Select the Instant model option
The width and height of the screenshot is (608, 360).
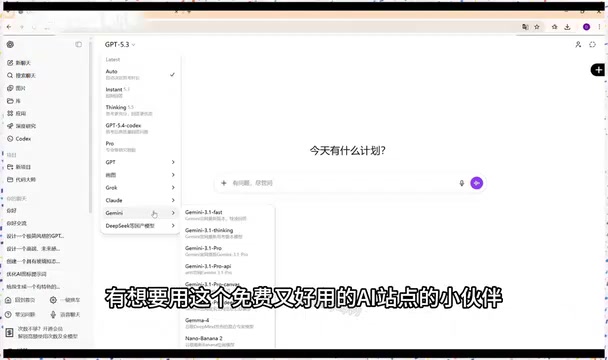[x=140, y=92]
